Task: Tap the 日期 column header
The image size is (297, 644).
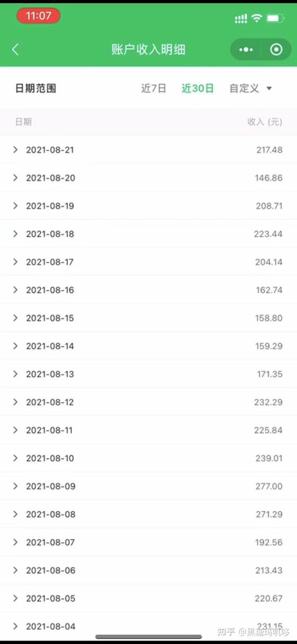Action: pyautogui.click(x=23, y=122)
